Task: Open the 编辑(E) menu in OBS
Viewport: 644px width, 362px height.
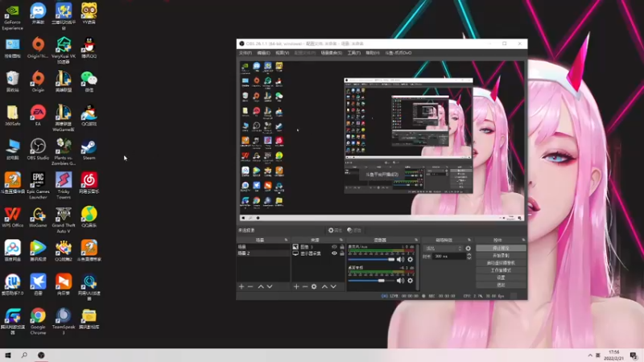Action: (264, 53)
